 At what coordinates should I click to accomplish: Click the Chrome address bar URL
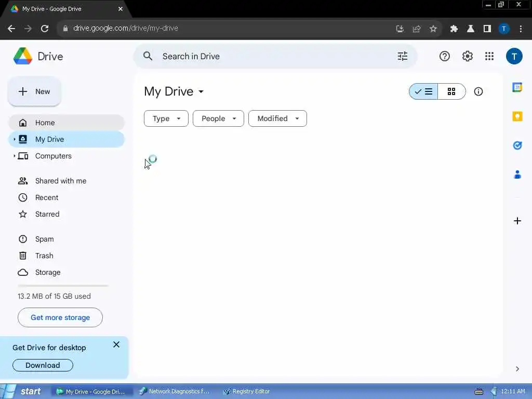(126, 29)
